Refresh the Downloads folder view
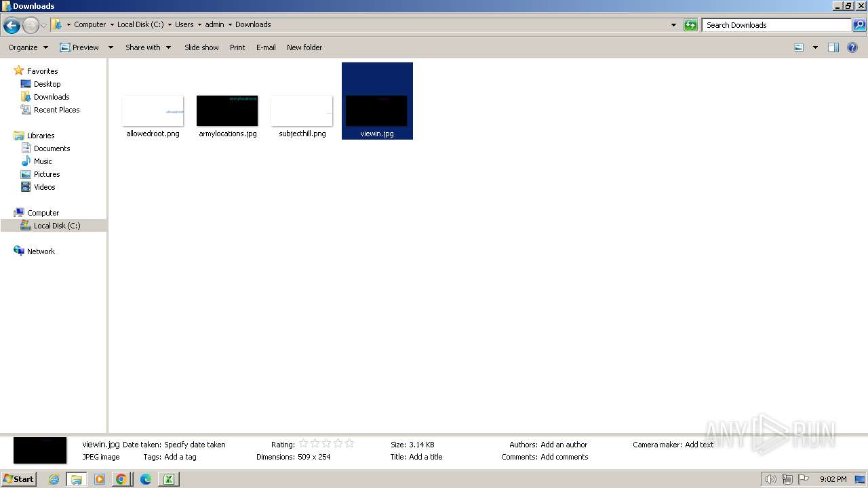868x488 pixels. tap(690, 25)
